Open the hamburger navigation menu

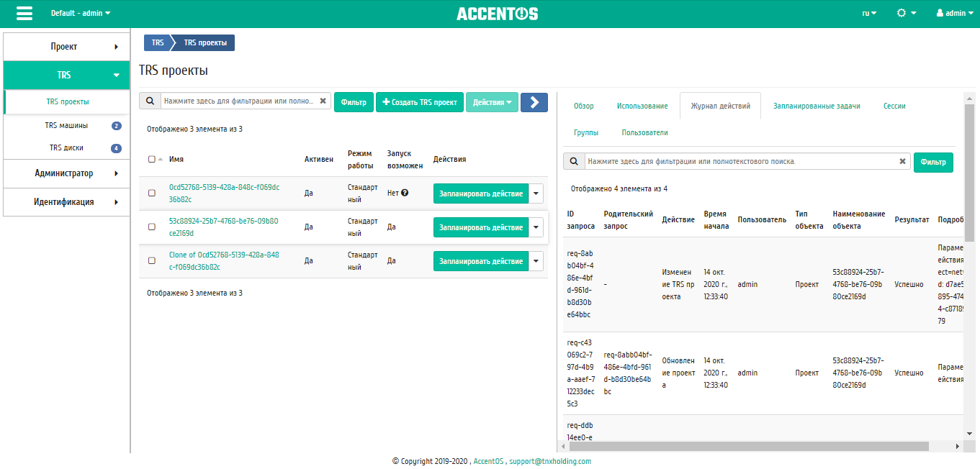click(24, 14)
